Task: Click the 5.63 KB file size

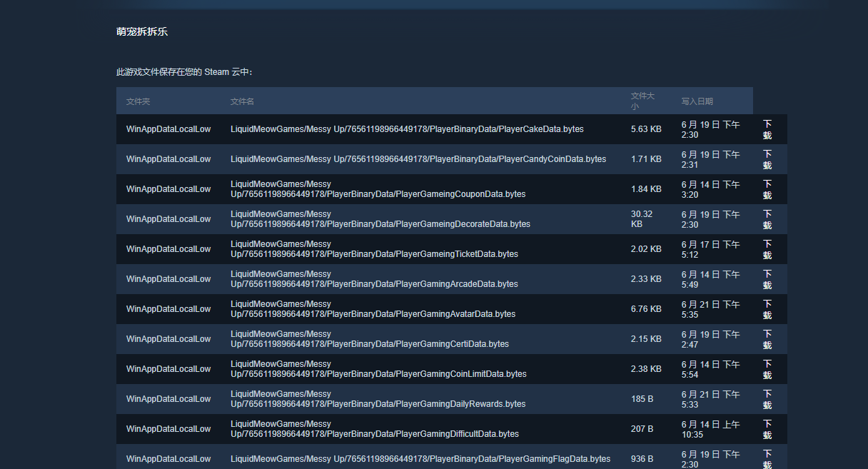Action: (646, 129)
